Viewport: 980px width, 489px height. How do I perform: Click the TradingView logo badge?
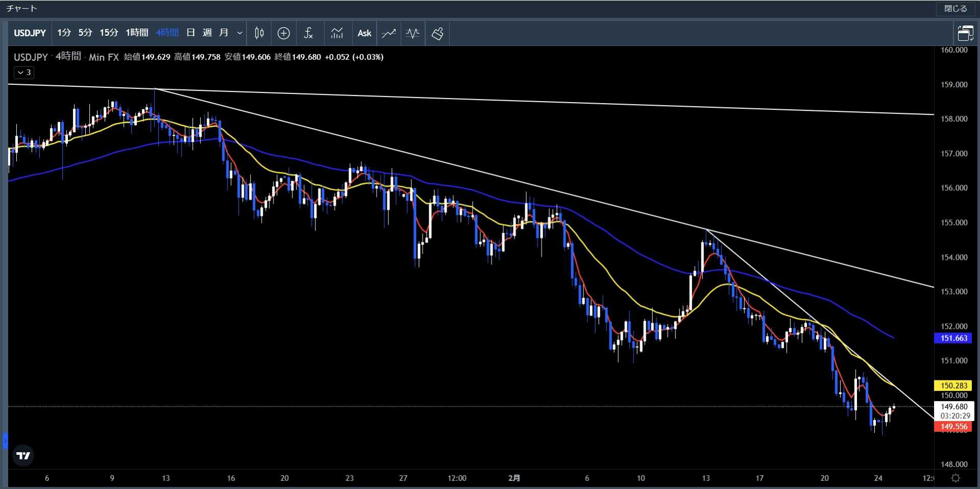(23, 455)
